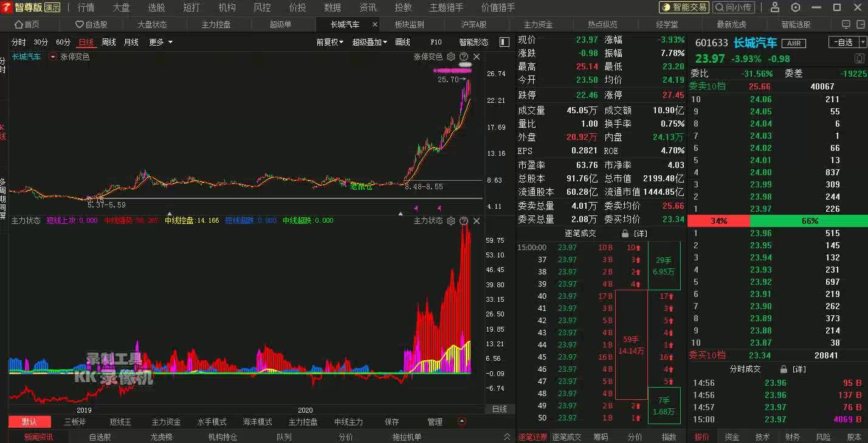Open settings gear for 主力状态 indicator
Image resolution: width=868 pixels, height=443 pixels.
click(x=451, y=221)
